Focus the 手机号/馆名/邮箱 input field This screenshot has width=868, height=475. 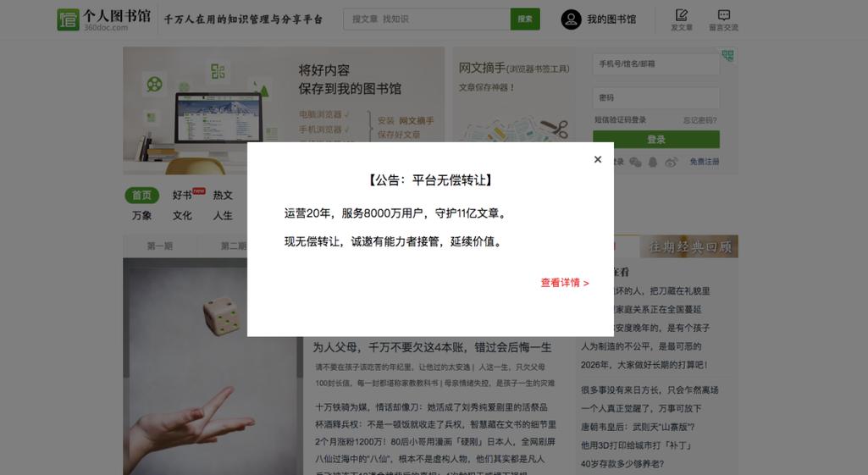coord(656,64)
